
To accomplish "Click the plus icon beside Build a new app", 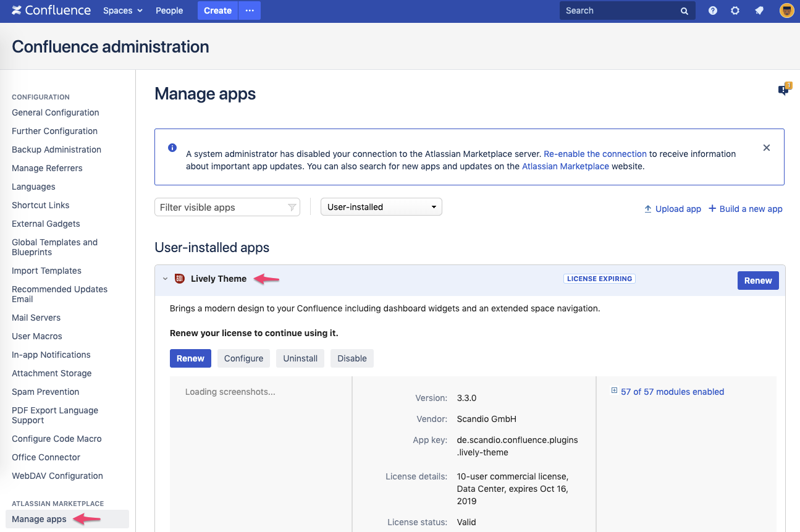I will pyautogui.click(x=712, y=209).
